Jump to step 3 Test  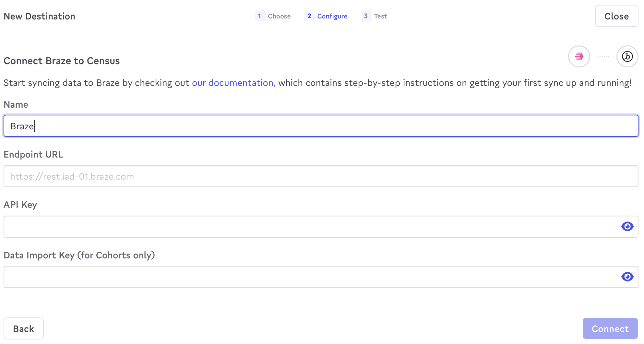(x=375, y=16)
